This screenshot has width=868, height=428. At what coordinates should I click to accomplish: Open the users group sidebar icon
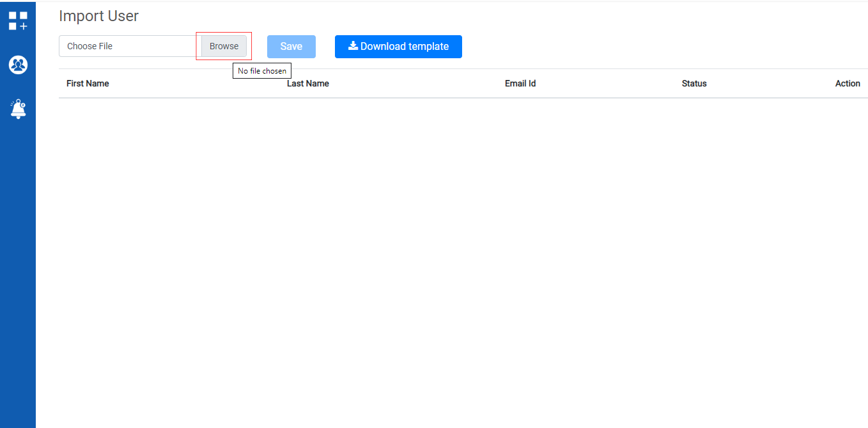tap(18, 65)
